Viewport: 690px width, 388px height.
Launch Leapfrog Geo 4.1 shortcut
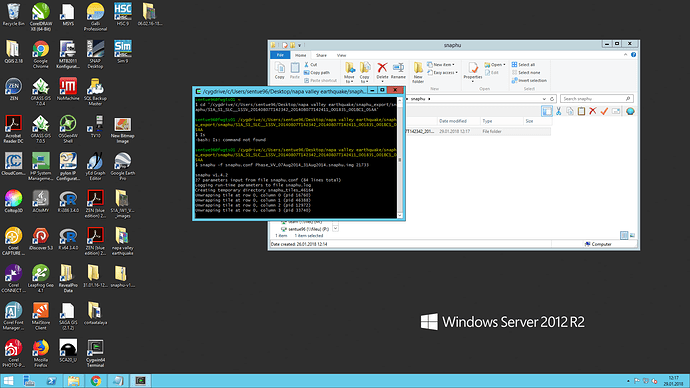pos(40,278)
